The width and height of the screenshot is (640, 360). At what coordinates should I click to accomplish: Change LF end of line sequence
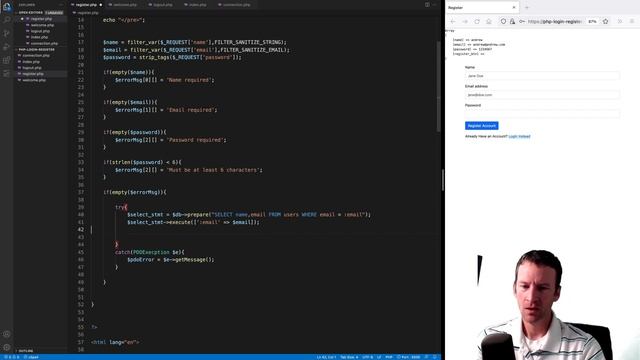(379, 357)
